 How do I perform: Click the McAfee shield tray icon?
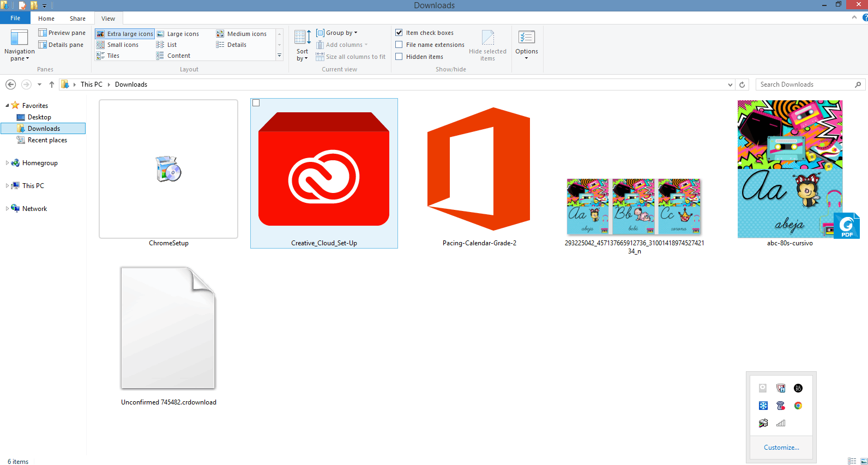(x=781, y=388)
